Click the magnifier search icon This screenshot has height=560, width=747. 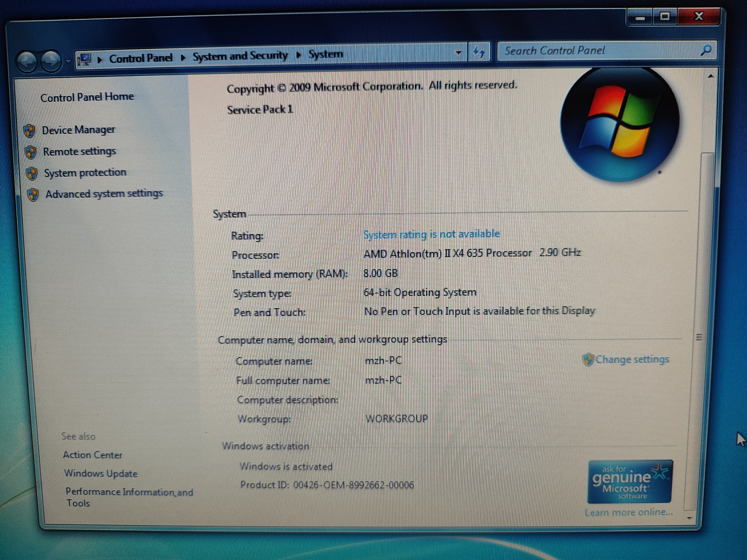click(706, 50)
